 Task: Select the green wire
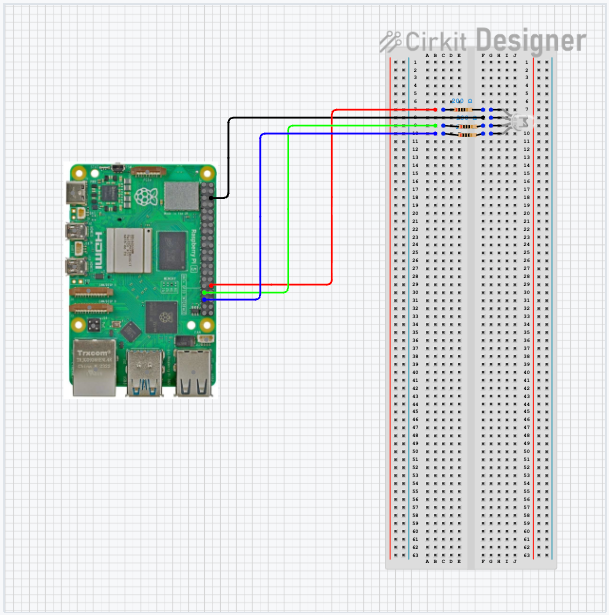pyautogui.click(x=288, y=208)
